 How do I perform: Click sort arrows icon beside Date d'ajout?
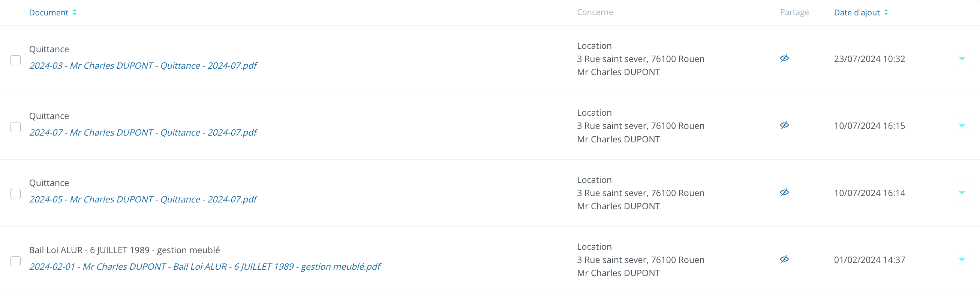point(886,12)
